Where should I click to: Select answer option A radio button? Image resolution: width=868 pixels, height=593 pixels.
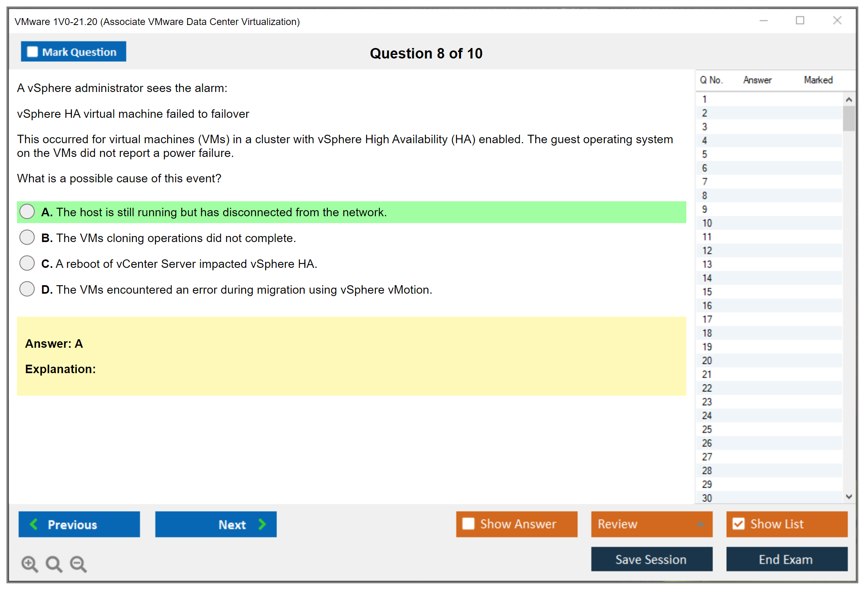tap(27, 211)
